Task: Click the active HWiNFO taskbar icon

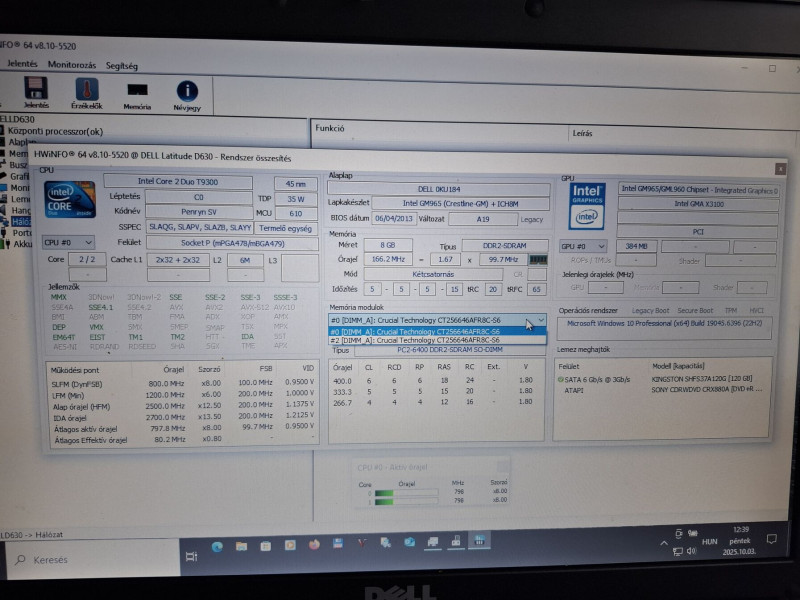Action: click(479, 541)
